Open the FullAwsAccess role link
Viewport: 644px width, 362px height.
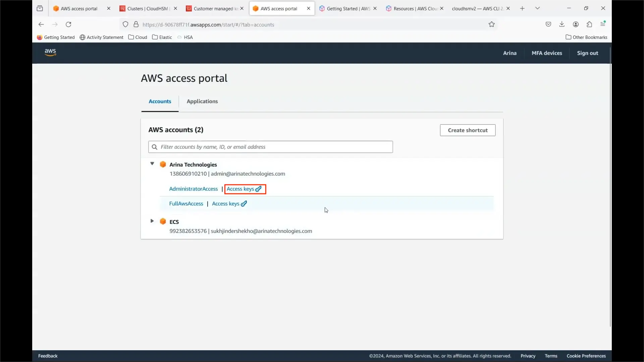click(x=186, y=204)
